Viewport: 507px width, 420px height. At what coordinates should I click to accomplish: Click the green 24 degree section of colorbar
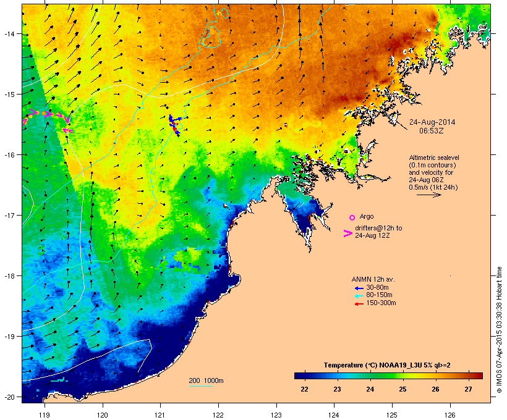(370, 376)
